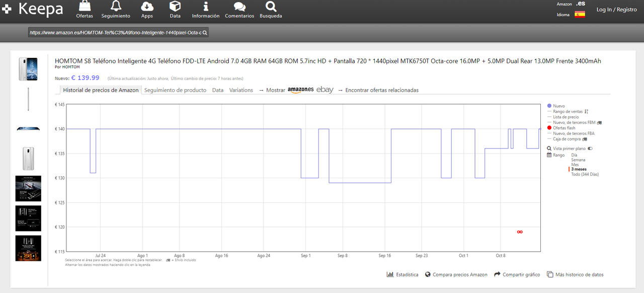Click the eBay logo

click(x=325, y=90)
